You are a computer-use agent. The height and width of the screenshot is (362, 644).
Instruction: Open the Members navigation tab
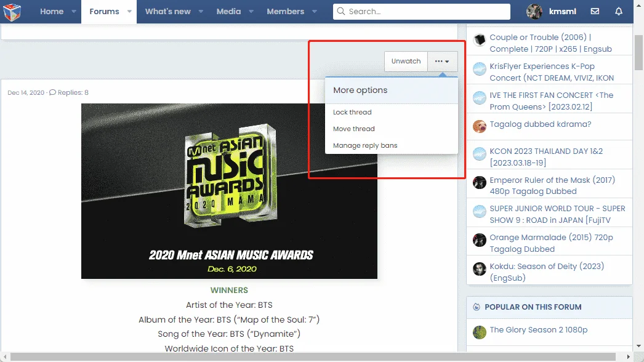(x=286, y=12)
